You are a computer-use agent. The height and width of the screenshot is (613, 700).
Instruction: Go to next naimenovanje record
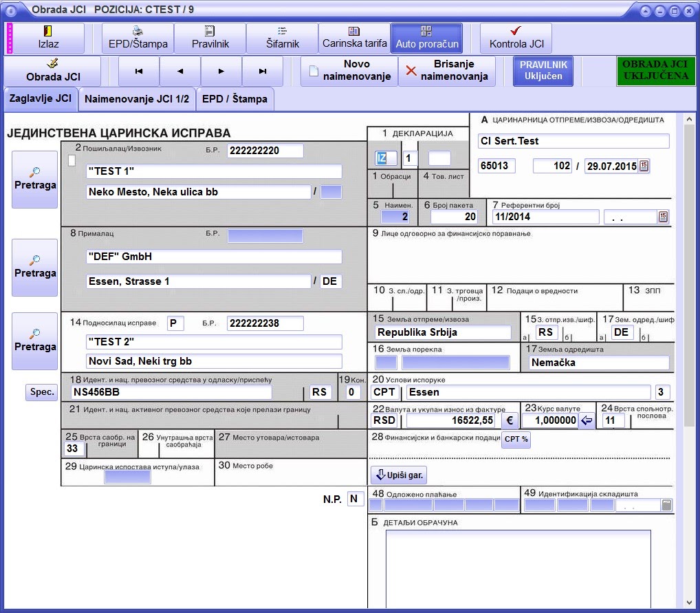[x=221, y=71]
